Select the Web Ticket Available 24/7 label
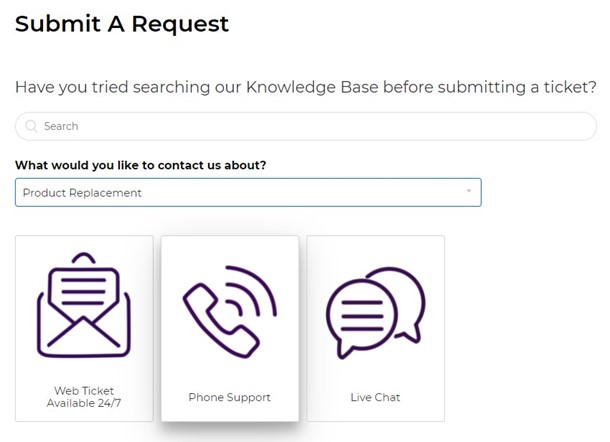Screen dimensions: 610x442 (84, 396)
